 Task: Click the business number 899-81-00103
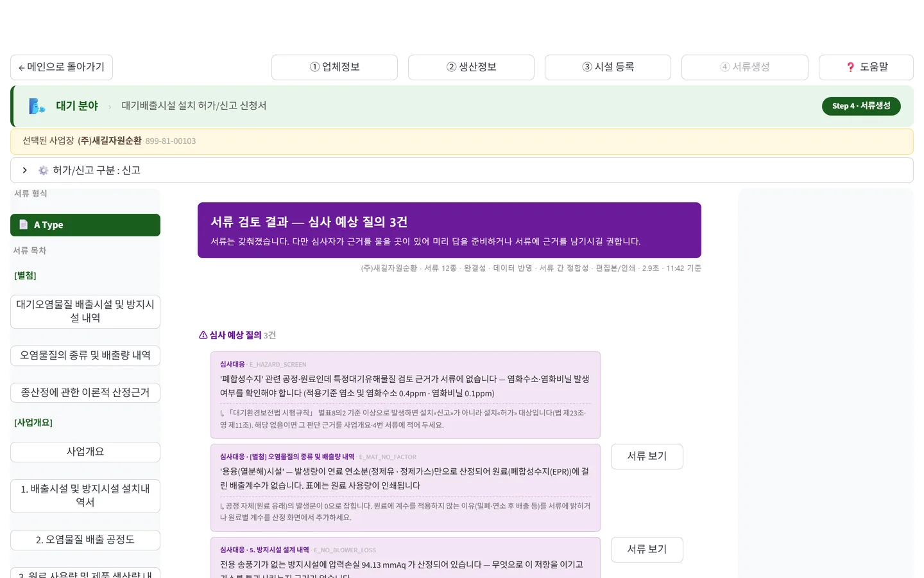[x=171, y=141]
